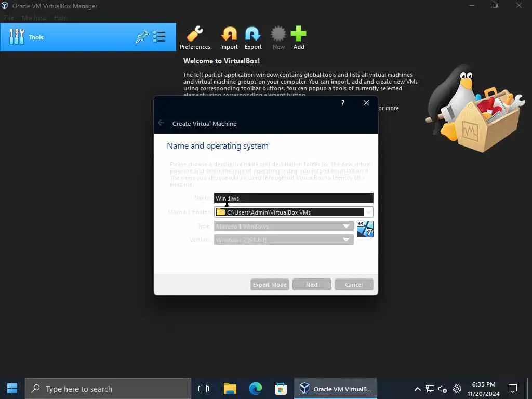Image resolution: width=532 pixels, height=399 pixels.
Task: Click the Import appliance icon
Action: tap(229, 37)
